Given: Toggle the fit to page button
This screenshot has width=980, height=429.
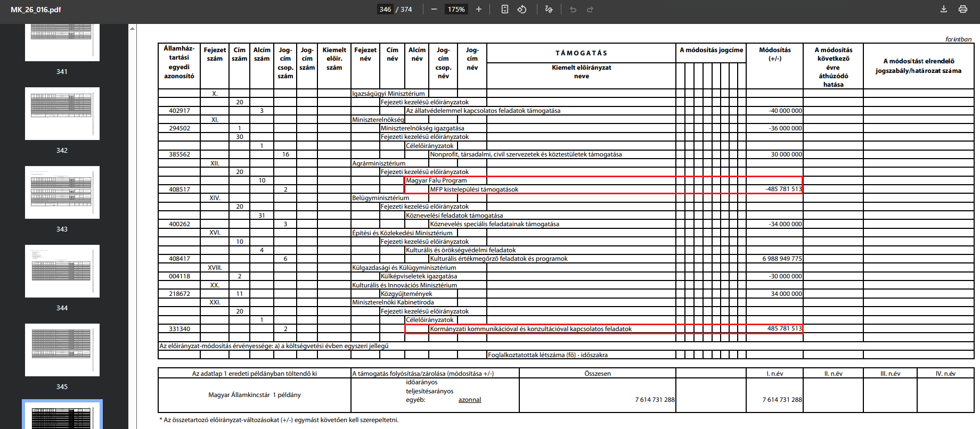Looking at the screenshot, I should (x=505, y=10).
